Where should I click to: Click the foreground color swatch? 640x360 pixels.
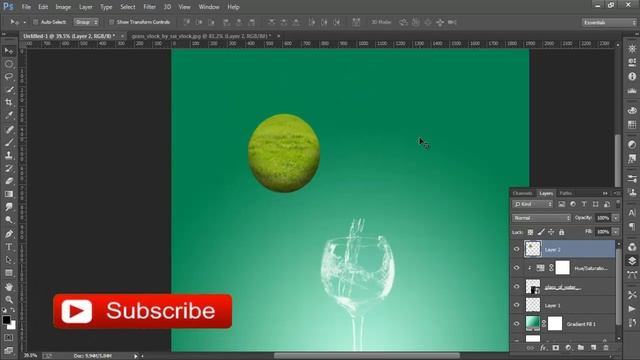(6, 320)
